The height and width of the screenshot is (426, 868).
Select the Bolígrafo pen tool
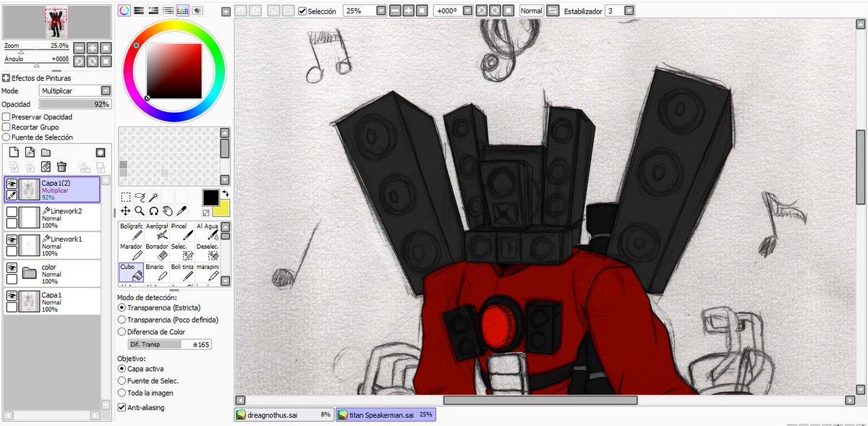pos(132,231)
